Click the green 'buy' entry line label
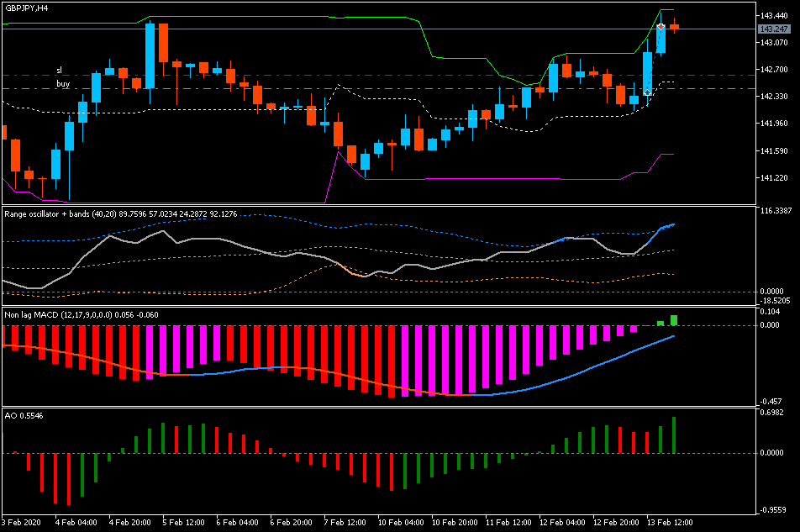The width and height of the screenshot is (800, 532). [x=63, y=84]
